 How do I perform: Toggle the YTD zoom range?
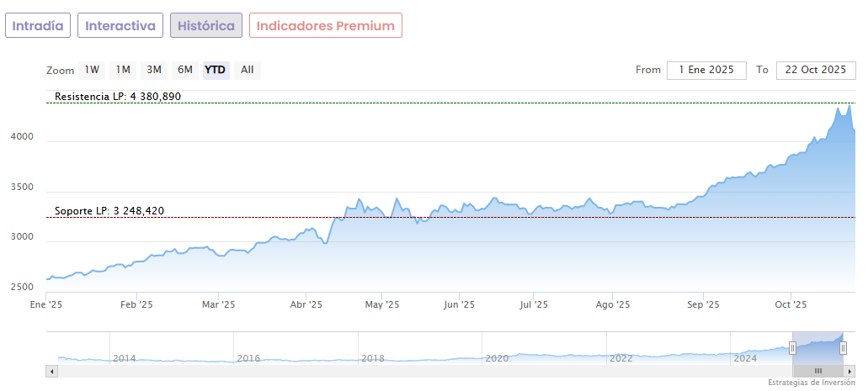coord(216,70)
